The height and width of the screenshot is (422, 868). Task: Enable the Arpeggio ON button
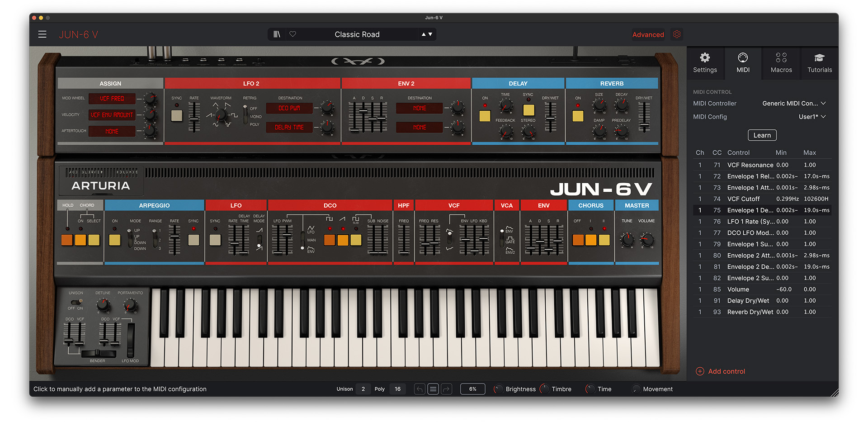tap(115, 240)
